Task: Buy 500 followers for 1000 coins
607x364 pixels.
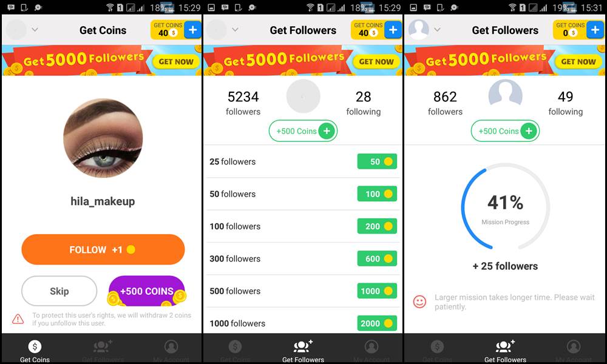Action: coord(377,291)
